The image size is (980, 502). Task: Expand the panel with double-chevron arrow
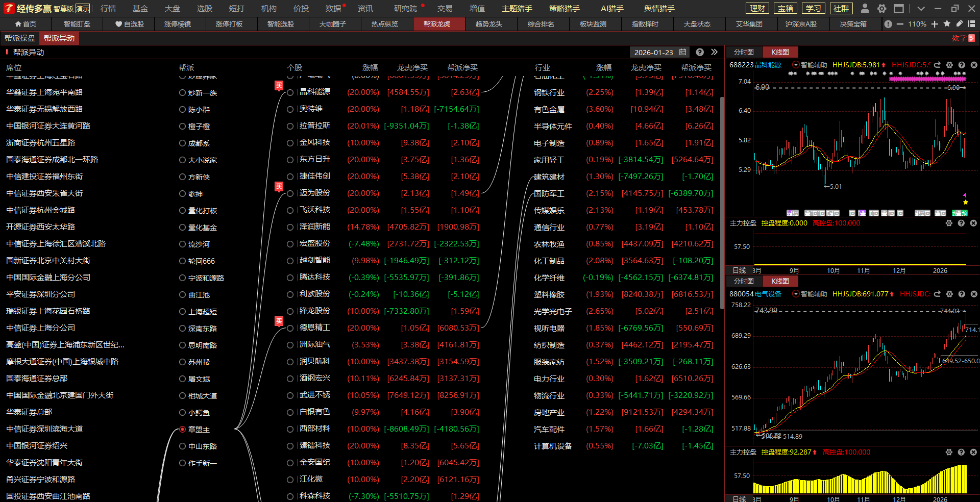tap(714, 52)
